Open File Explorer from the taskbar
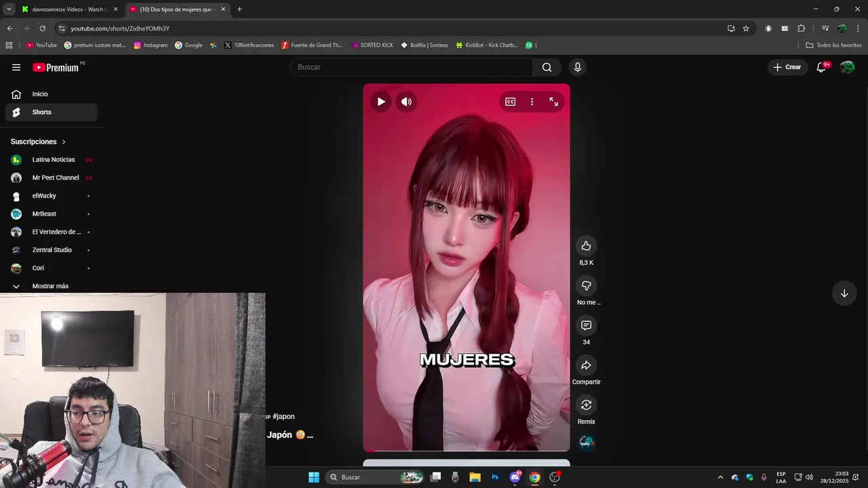Viewport: 868px width, 488px height. (475, 477)
